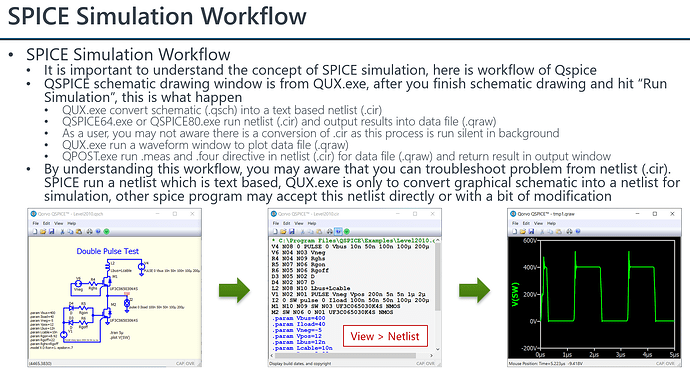Open the File menu in schematic window
Image resolution: width=690 pixels, height=369 pixels.
pos(36,223)
